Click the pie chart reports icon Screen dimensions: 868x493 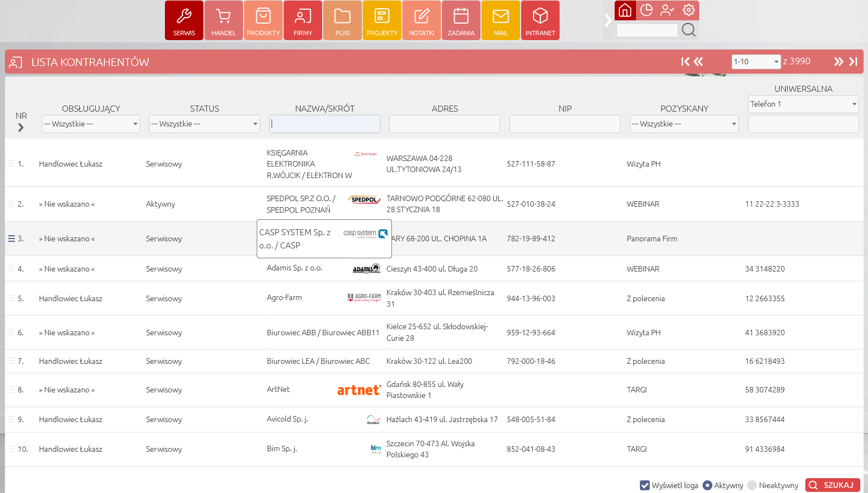click(646, 10)
